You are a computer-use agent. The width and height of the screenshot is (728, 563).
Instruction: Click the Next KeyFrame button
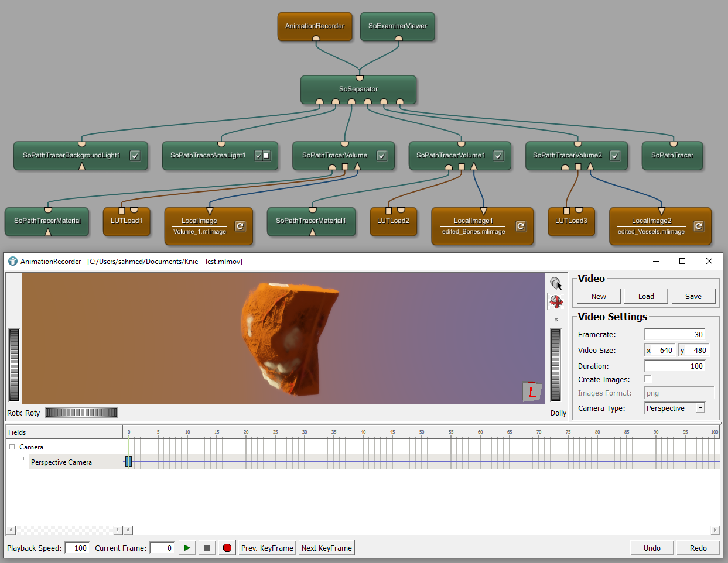(326, 548)
